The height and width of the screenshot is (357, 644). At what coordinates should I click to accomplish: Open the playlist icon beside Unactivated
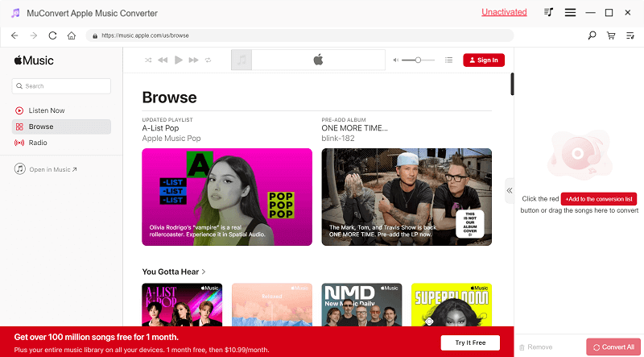tap(549, 13)
